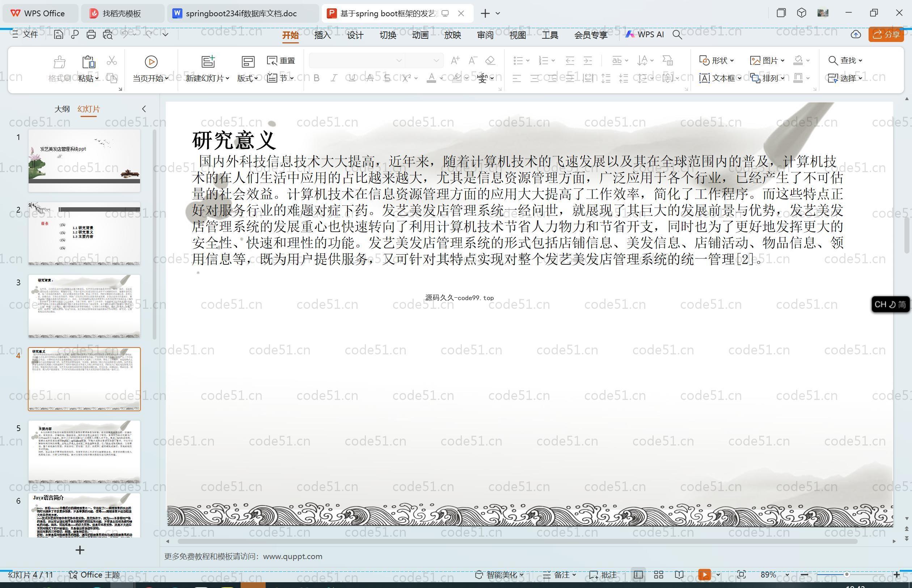
Task: Open text highlight color swatch
Action: click(x=457, y=78)
